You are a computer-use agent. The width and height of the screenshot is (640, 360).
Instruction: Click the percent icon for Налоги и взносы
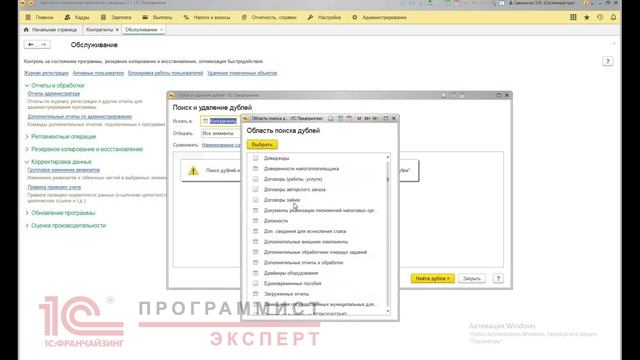pos(186,18)
